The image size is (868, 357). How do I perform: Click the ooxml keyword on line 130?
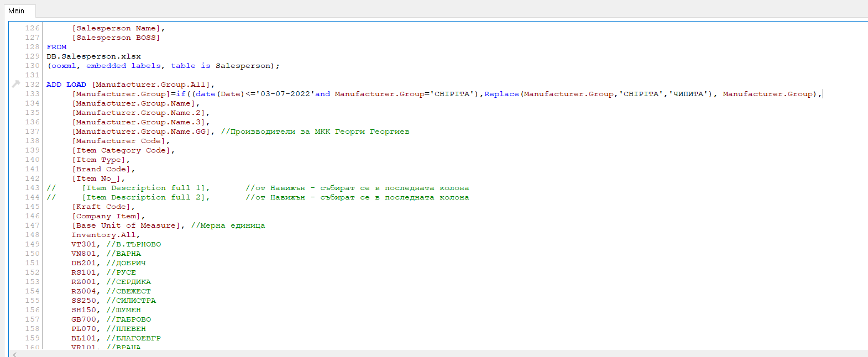coord(64,66)
